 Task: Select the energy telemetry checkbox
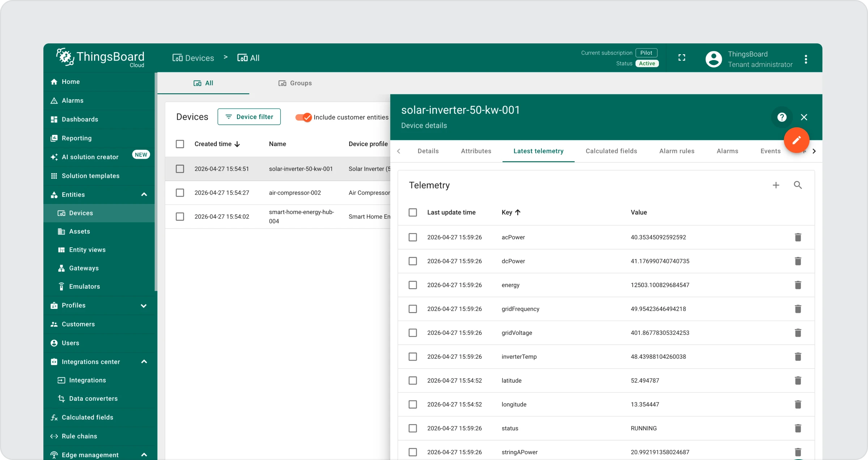(x=413, y=285)
